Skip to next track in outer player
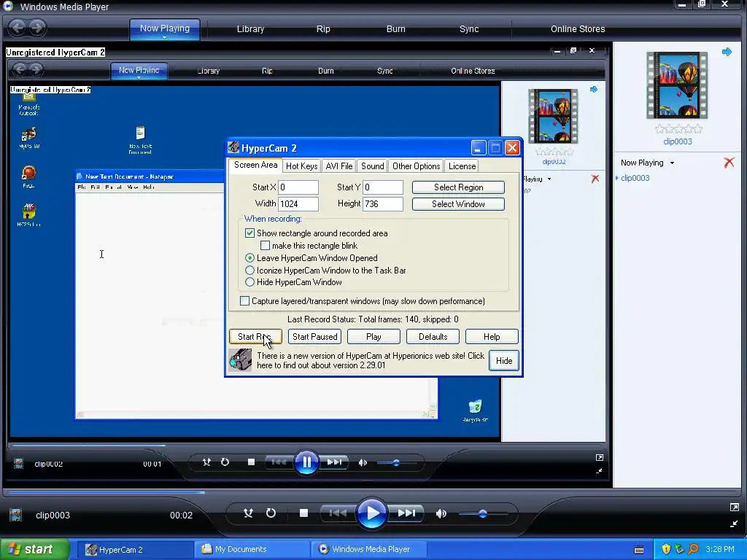The image size is (747, 560). click(406, 513)
